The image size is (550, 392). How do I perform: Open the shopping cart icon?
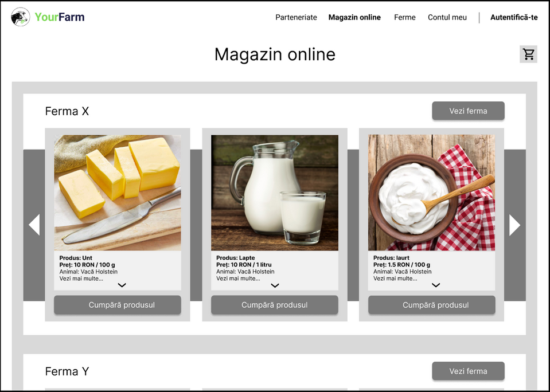(x=528, y=54)
